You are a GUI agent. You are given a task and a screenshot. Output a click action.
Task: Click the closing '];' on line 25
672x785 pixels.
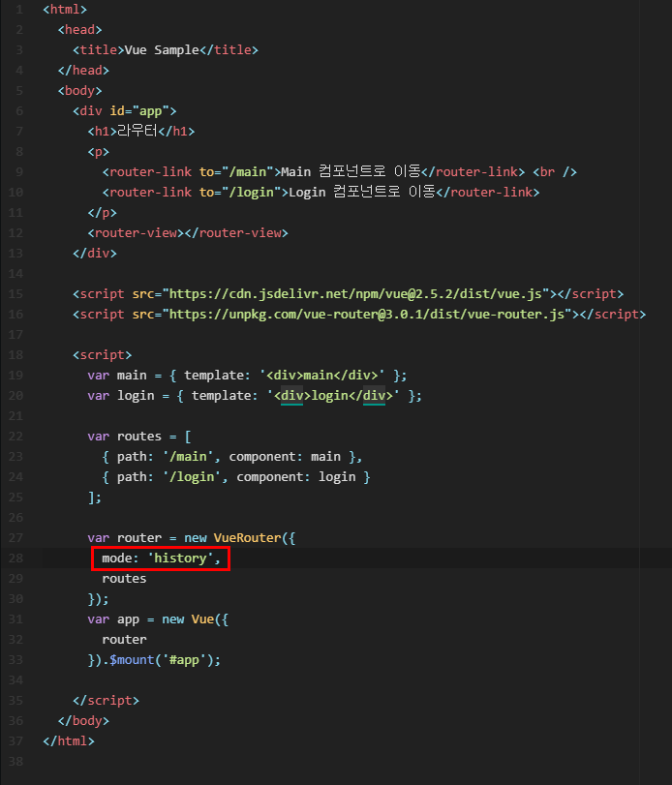coord(95,498)
